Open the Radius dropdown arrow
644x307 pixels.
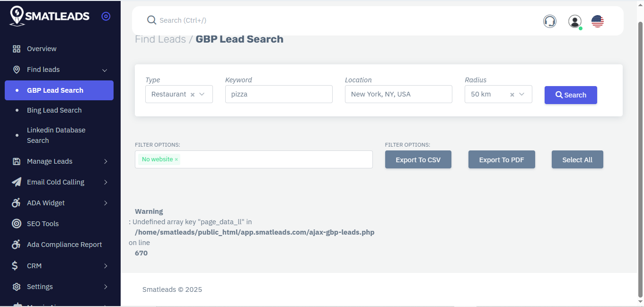click(x=522, y=94)
